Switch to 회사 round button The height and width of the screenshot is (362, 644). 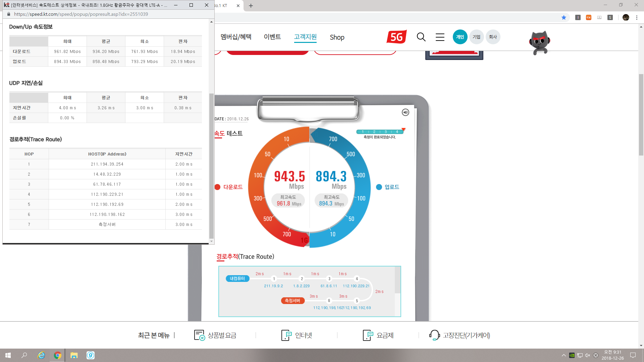(493, 37)
